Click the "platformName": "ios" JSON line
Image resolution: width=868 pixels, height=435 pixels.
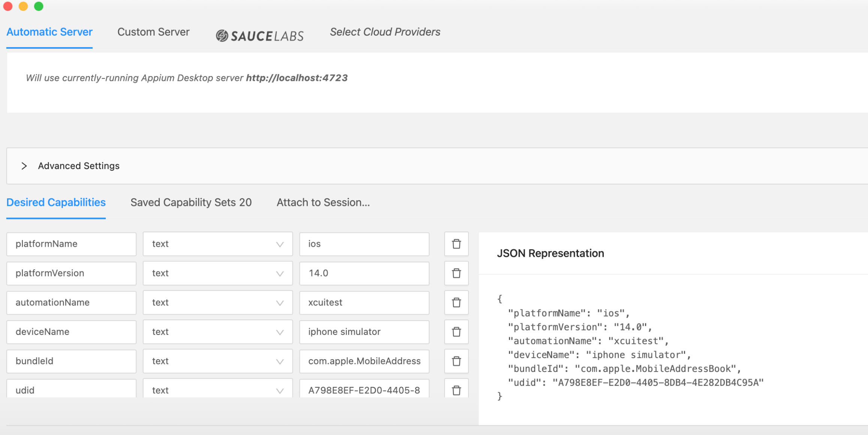[x=569, y=313]
